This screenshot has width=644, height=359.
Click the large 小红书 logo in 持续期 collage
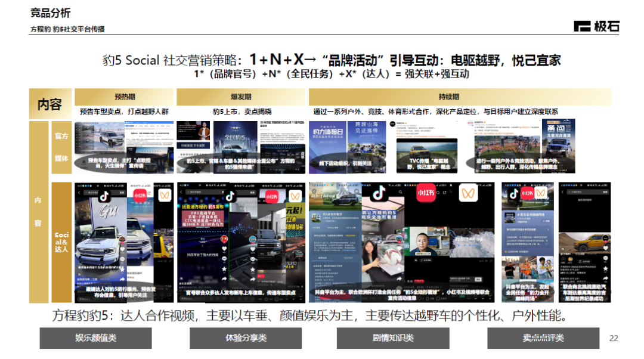(426, 193)
